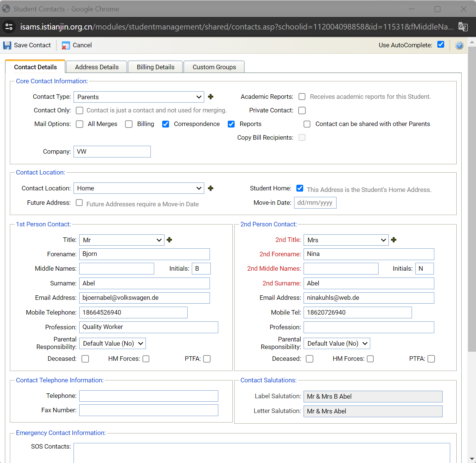
Task: Click the site information icon in address bar
Action: click(9, 27)
